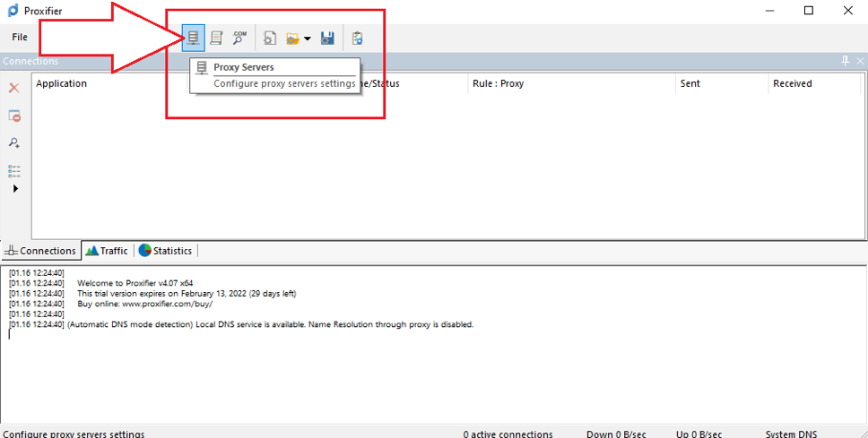Switch to the Traffic tab
The image size is (868, 438).
tap(108, 251)
